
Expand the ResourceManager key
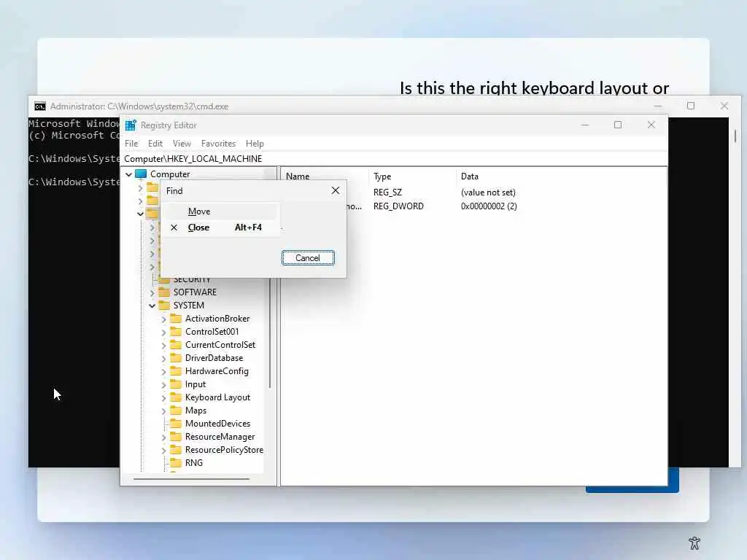(x=164, y=437)
